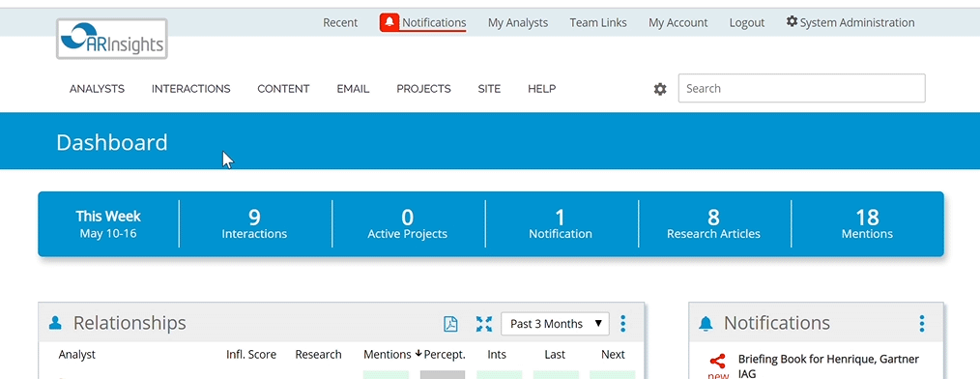This screenshot has width=980, height=379.
Task: Open the PROJECTS menu
Action: point(423,89)
